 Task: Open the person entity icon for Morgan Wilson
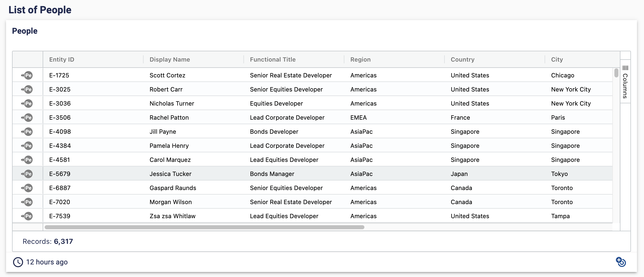[x=27, y=202]
